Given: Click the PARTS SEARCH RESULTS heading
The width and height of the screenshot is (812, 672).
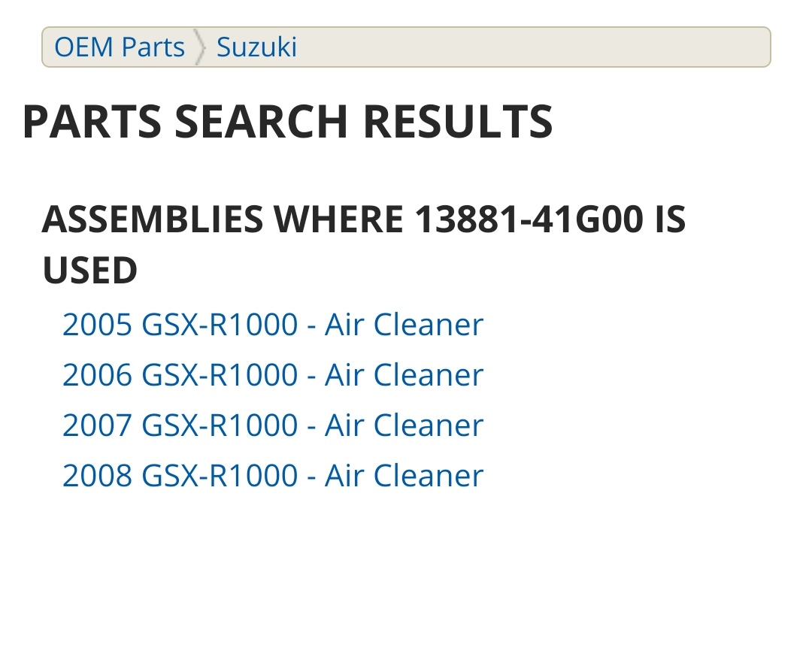Looking at the screenshot, I should click(x=287, y=122).
